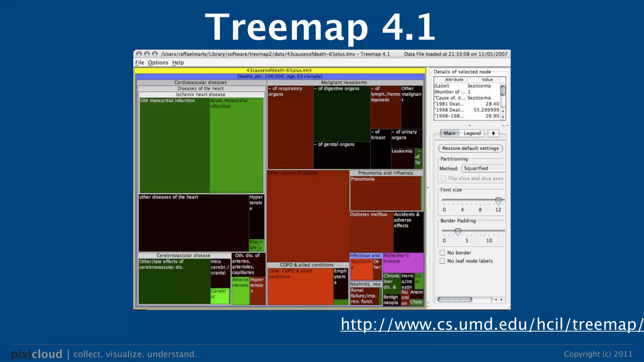Click the Chronic liver dis. cell
Viewport: 644px width, 362px height.
point(391,283)
